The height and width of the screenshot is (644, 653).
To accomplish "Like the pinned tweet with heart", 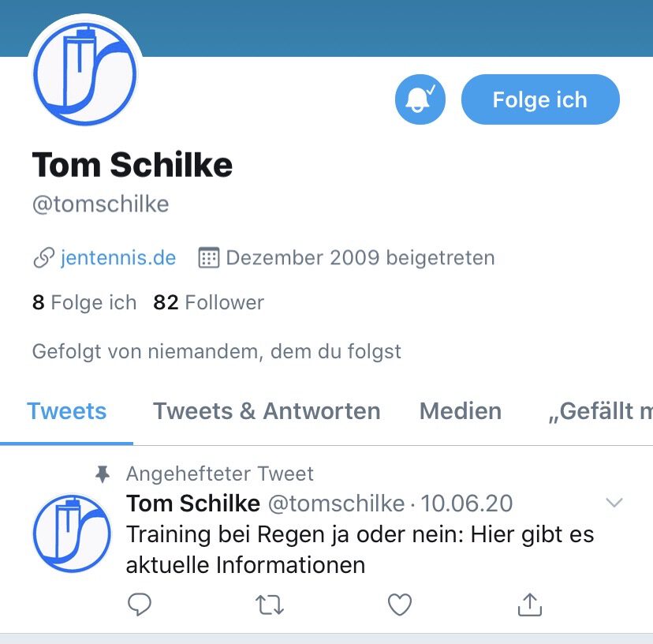I will tap(400, 605).
